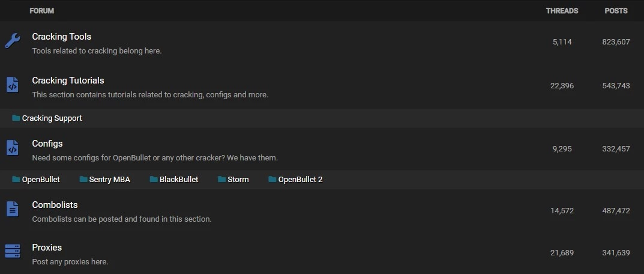Click the folder icon before Sentry MBA
The width and height of the screenshot is (644, 274).
pyautogui.click(x=83, y=180)
